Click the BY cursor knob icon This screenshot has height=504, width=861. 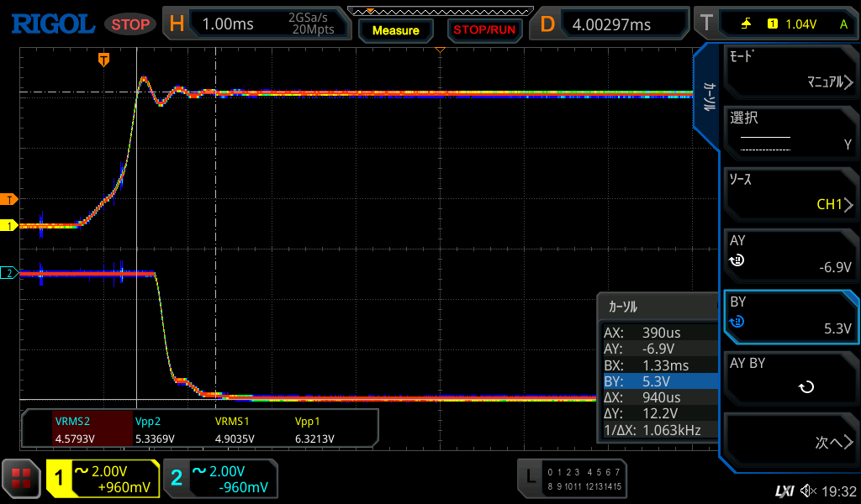(737, 321)
